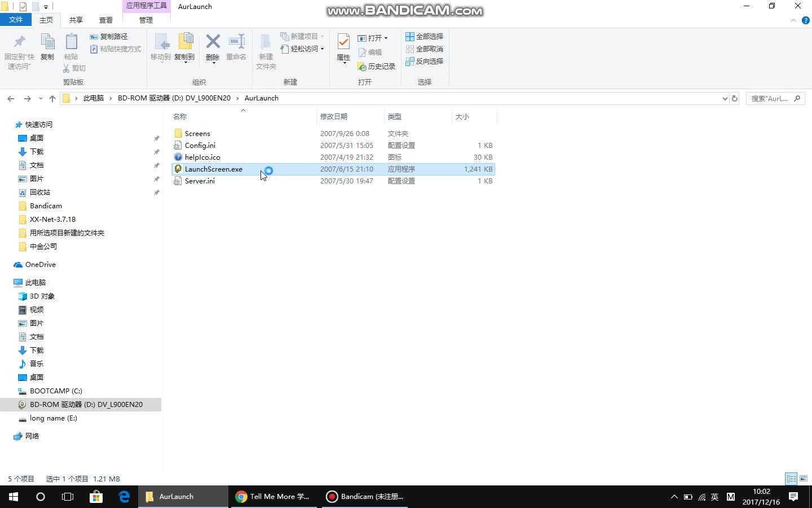Show hidden tray icons chevron
Screen dimensions: 812x508
pyautogui.click(x=674, y=497)
